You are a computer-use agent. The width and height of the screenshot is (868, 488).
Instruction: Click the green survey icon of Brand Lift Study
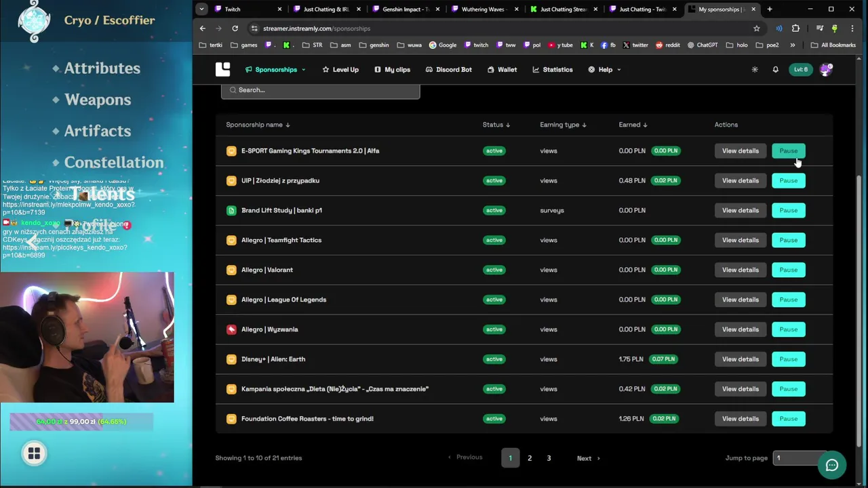click(x=231, y=210)
